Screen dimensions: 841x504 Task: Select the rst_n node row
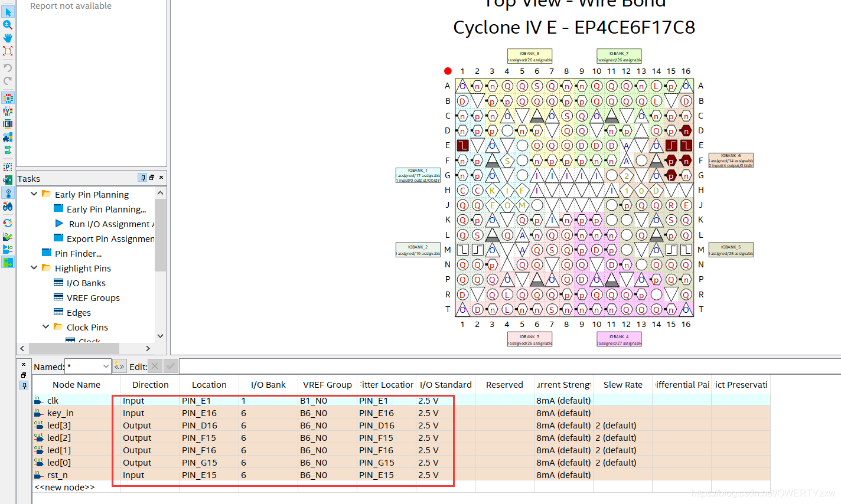tap(402, 475)
